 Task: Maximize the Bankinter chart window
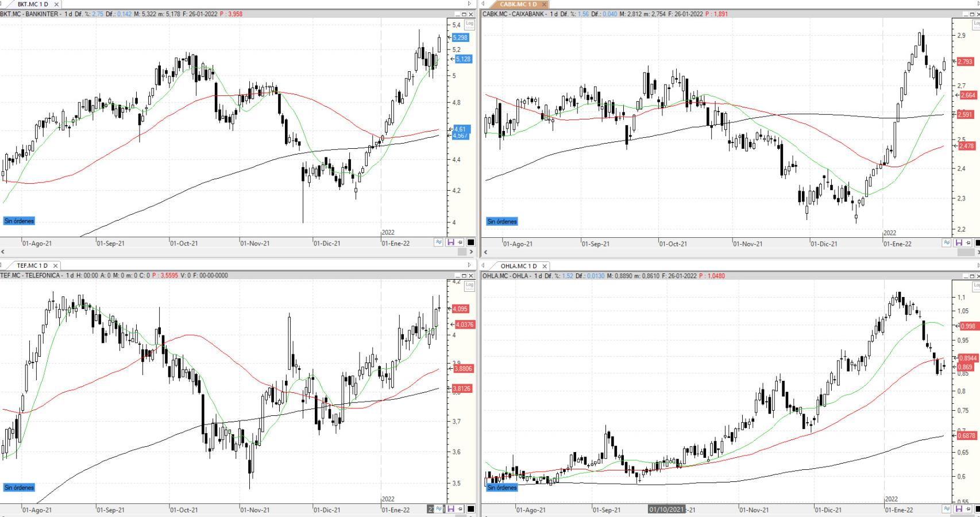tap(464, 14)
